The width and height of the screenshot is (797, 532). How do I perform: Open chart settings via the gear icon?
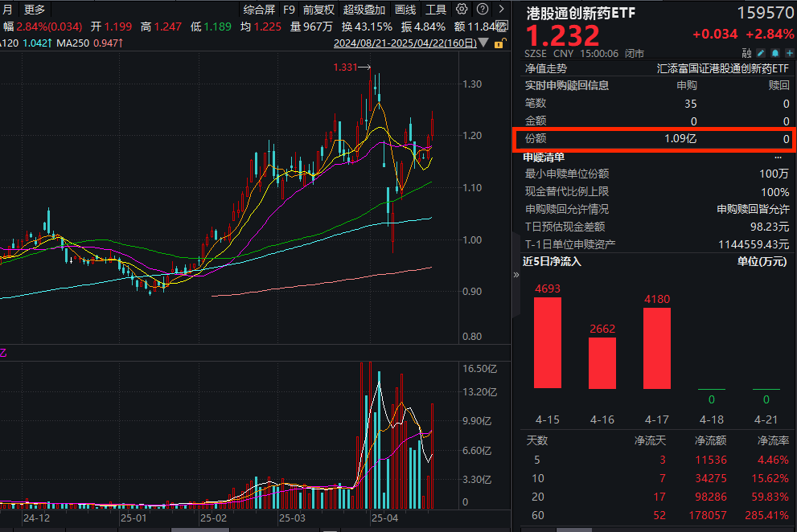coord(461,10)
